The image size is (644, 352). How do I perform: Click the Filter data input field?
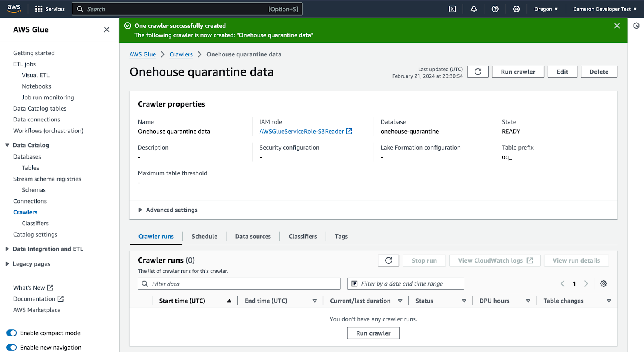coord(239,284)
